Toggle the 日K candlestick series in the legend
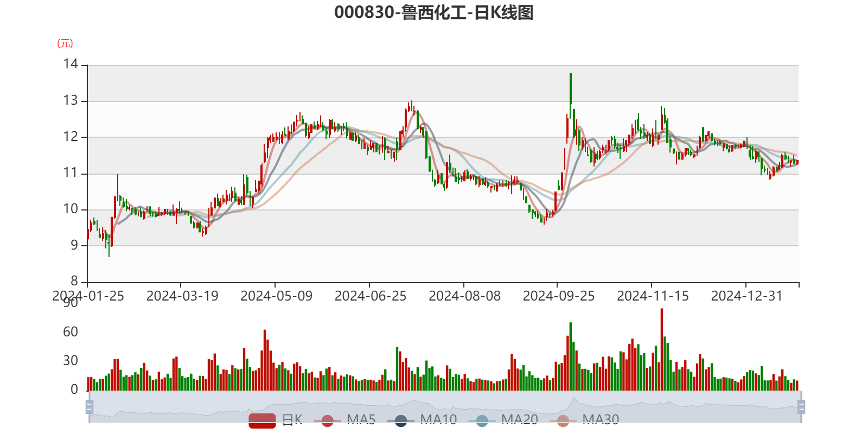This screenshot has width=868, height=434. click(276, 420)
